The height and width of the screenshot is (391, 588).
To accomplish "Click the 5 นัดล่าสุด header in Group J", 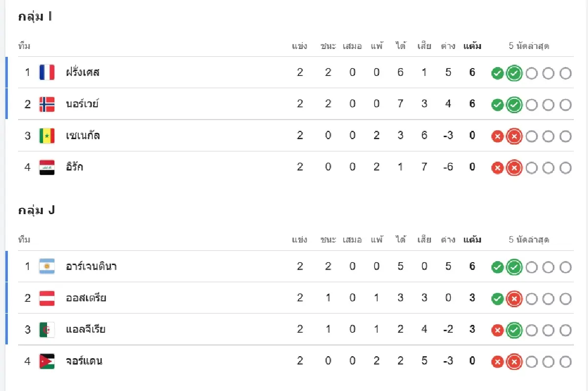I will [x=529, y=240].
